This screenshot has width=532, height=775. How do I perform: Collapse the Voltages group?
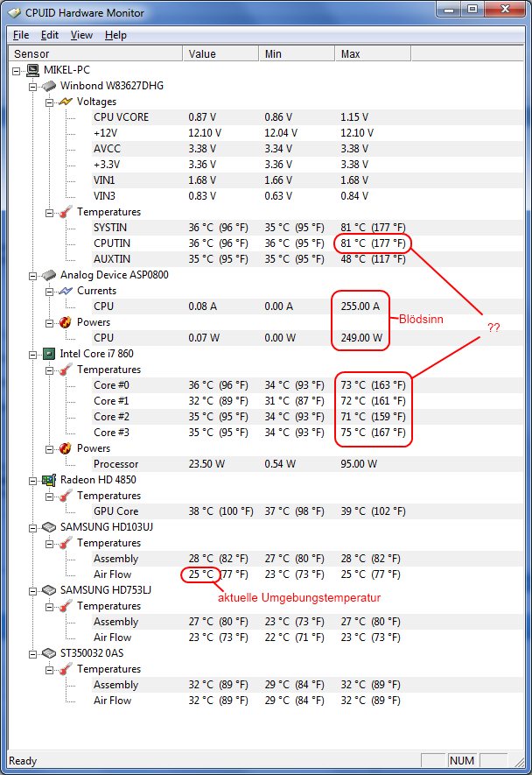tap(49, 102)
